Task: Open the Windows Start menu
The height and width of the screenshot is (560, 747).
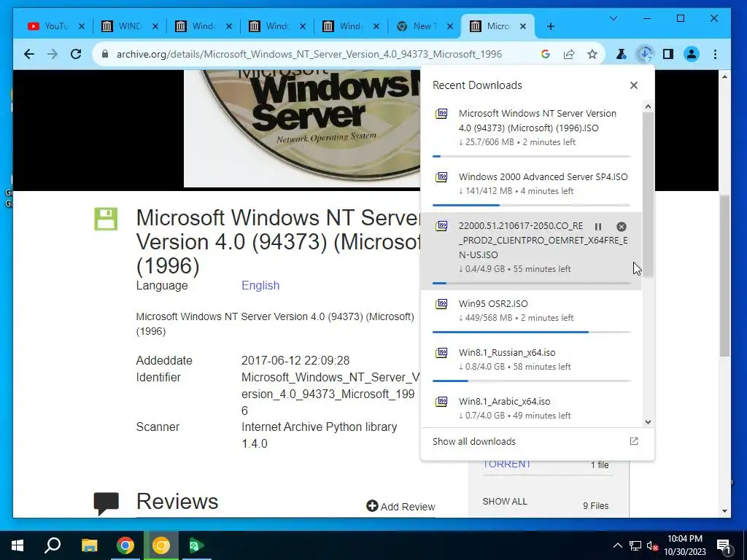Action: (18, 545)
